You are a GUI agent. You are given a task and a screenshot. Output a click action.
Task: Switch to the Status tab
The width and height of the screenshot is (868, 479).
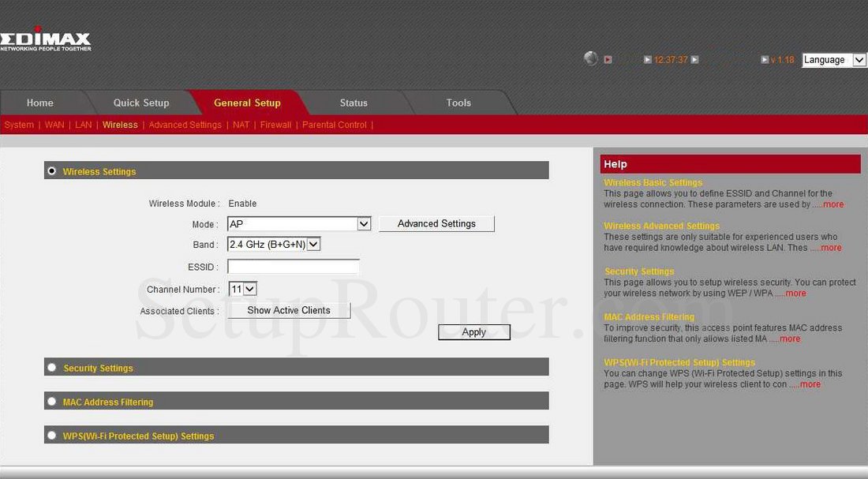(354, 103)
